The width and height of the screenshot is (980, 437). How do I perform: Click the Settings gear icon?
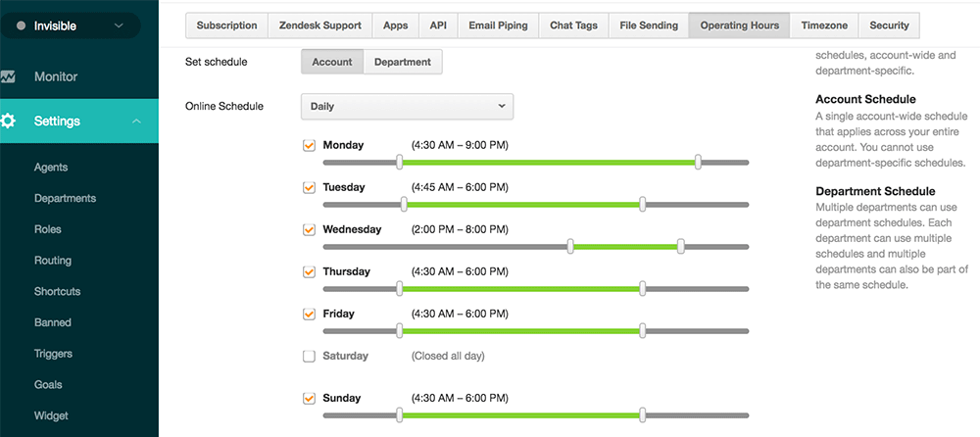click(8, 121)
